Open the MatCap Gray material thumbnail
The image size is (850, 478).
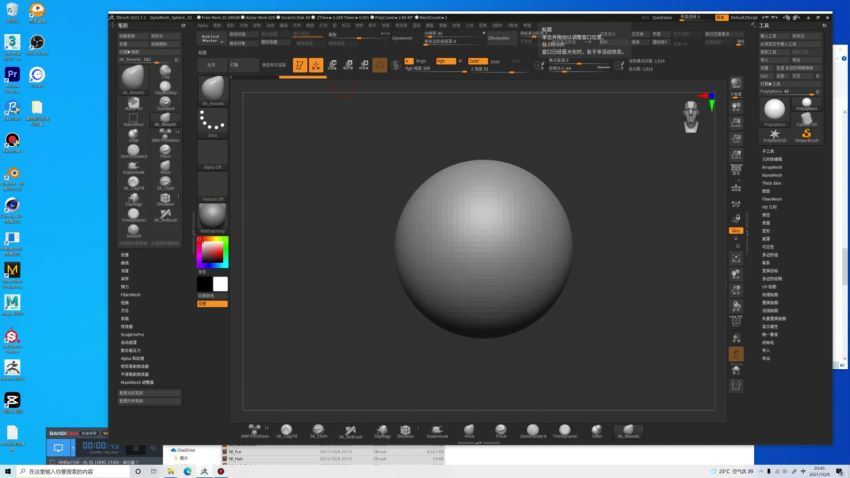point(212,217)
